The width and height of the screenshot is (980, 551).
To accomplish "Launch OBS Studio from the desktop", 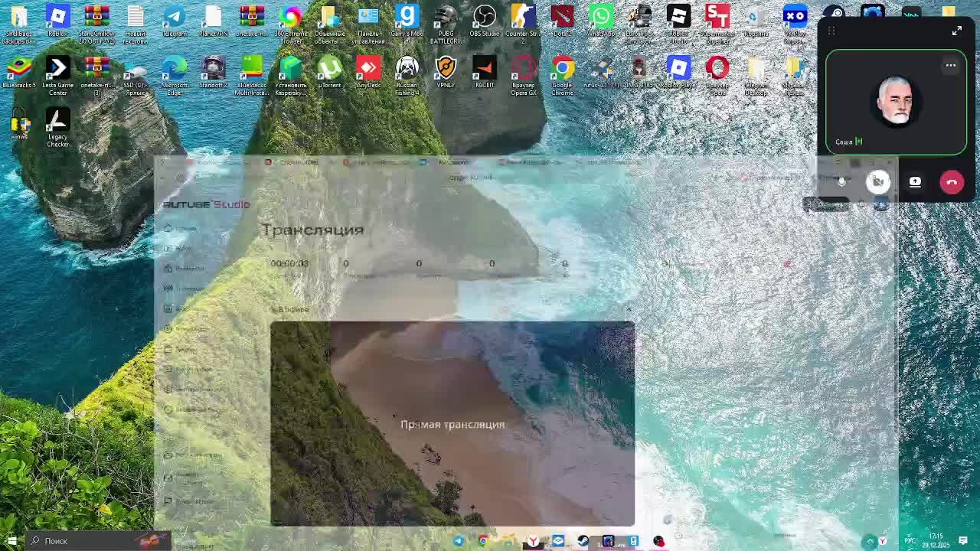I will 484,21.
